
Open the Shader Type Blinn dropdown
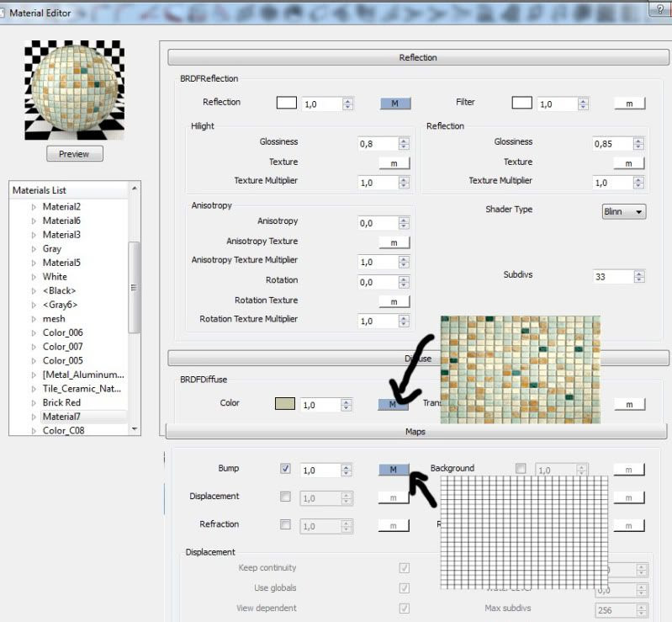point(624,211)
